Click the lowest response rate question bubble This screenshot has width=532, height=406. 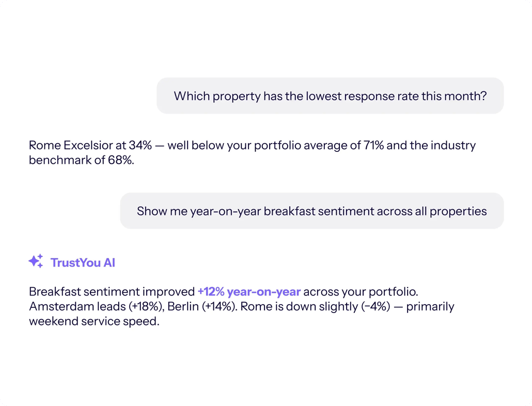coord(330,96)
